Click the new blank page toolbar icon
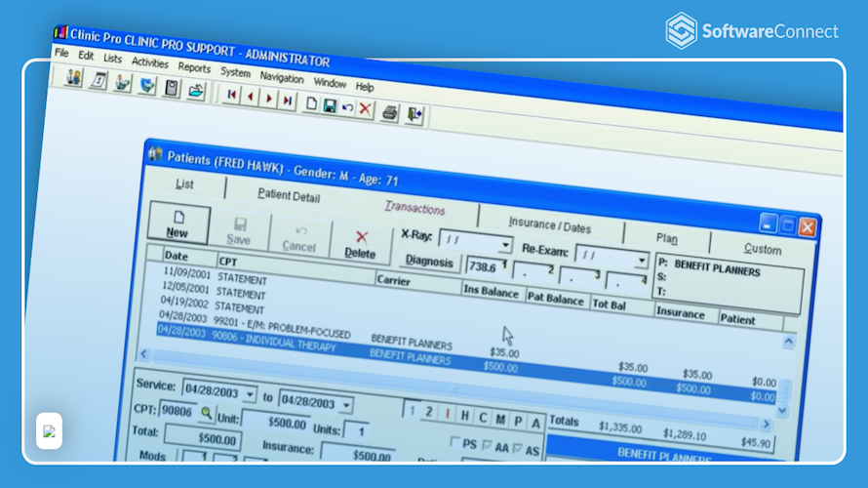868x488 pixels. point(311,103)
